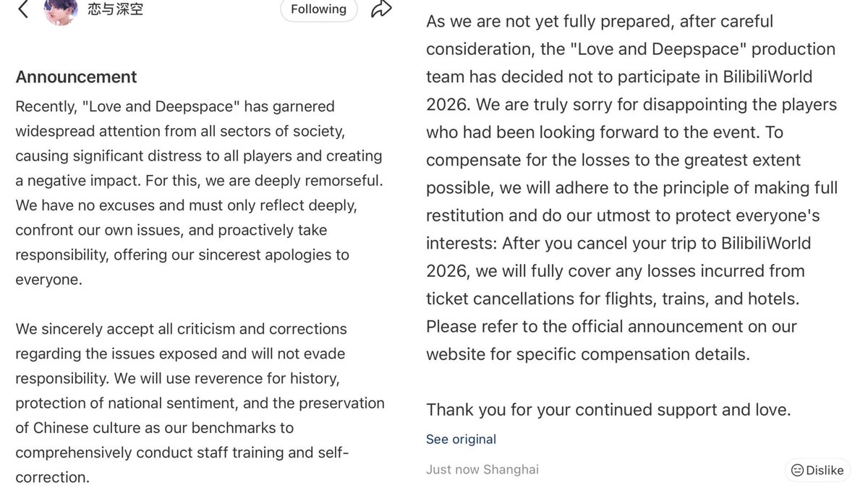Screen dimensions: 868x488
Task: Tap the 'protection of national sentiment' line
Action: click(200, 403)
